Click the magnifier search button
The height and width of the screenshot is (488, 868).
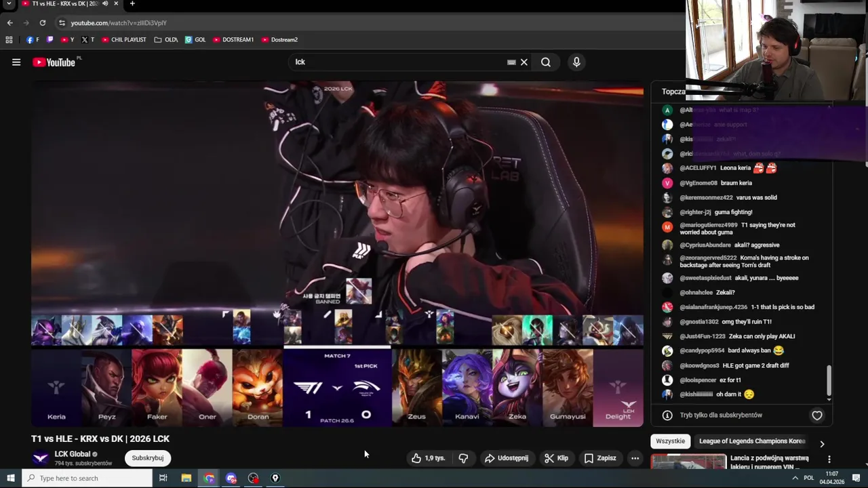(546, 62)
